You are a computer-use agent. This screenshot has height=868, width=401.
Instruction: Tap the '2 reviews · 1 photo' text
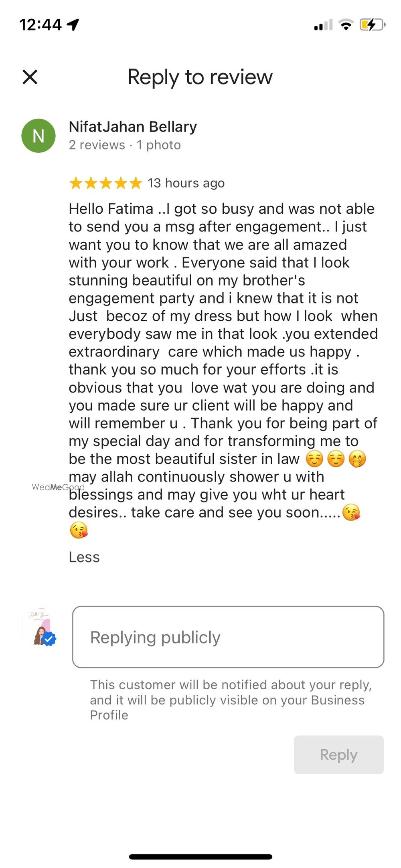pyautogui.click(x=125, y=145)
